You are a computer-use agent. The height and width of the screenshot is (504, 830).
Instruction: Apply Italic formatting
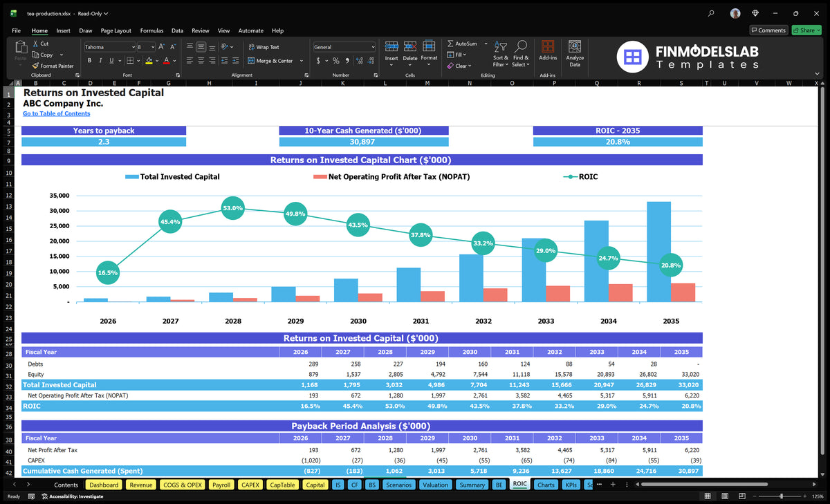[x=100, y=61]
